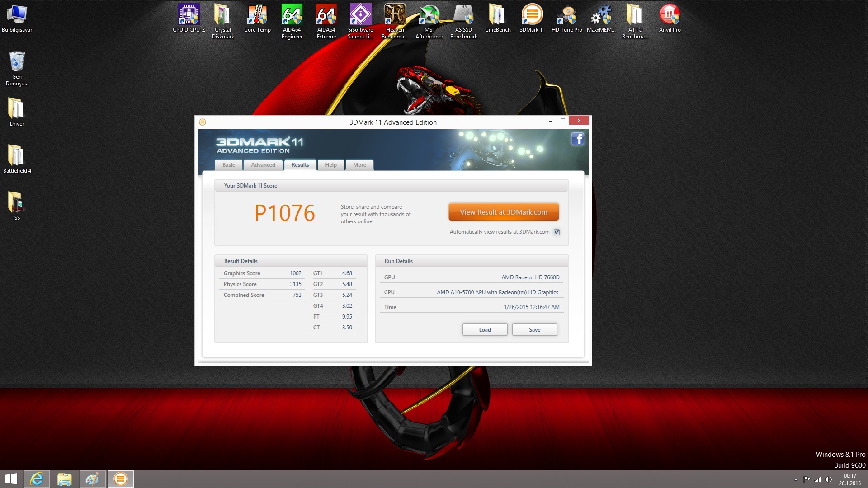The height and width of the screenshot is (488, 868).
Task: Open the ATTO Benchmark folder icon
Action: (x=635, y=21)
